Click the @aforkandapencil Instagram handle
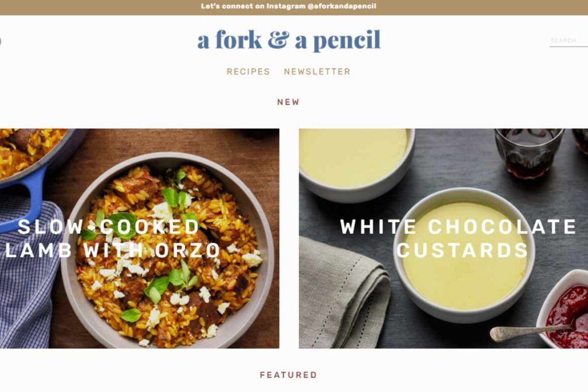Image resolution: width=588 pixels, height=392 pixels. 342,6
